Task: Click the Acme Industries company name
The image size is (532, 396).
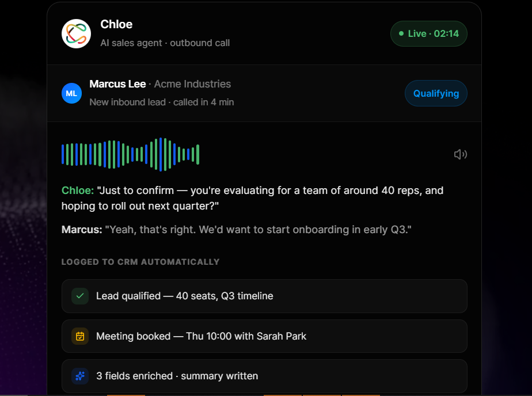Action: pos(192,83)
